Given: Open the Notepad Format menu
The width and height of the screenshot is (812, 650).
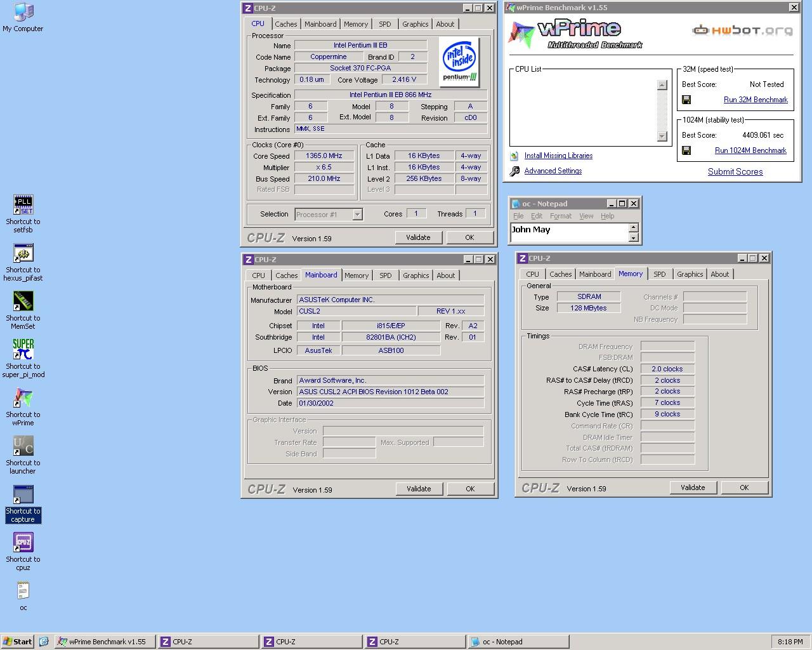Looking at the screenshot, I should (x=561, y=216).
